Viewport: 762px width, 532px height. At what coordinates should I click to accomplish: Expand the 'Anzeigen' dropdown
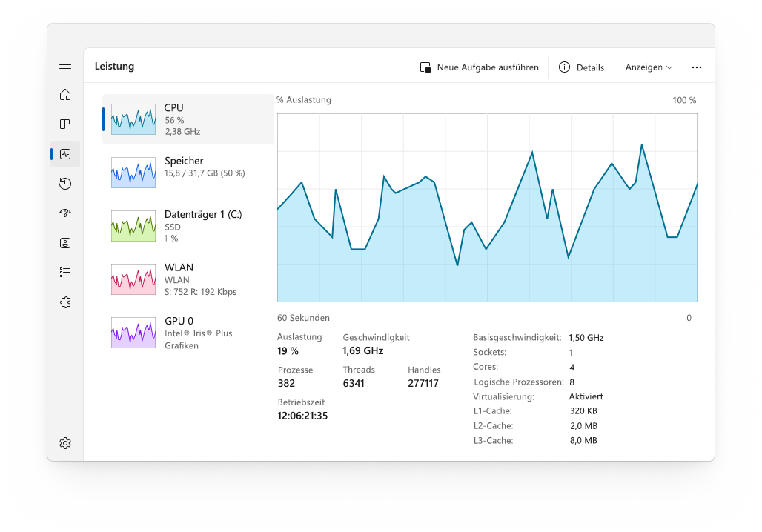(649, 67)
